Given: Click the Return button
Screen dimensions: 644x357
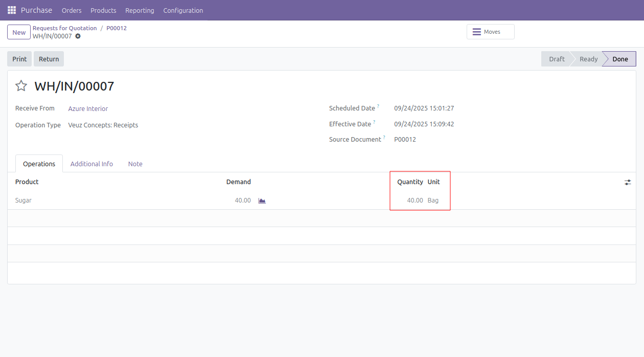Looking at the screenshot, I should 49,59.
